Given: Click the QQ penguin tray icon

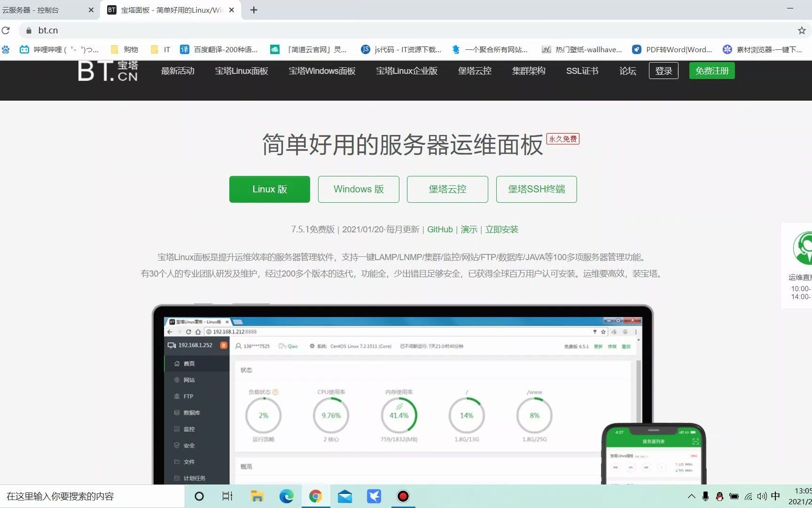Looking at the screenshot, I should (x=719, y=496).
